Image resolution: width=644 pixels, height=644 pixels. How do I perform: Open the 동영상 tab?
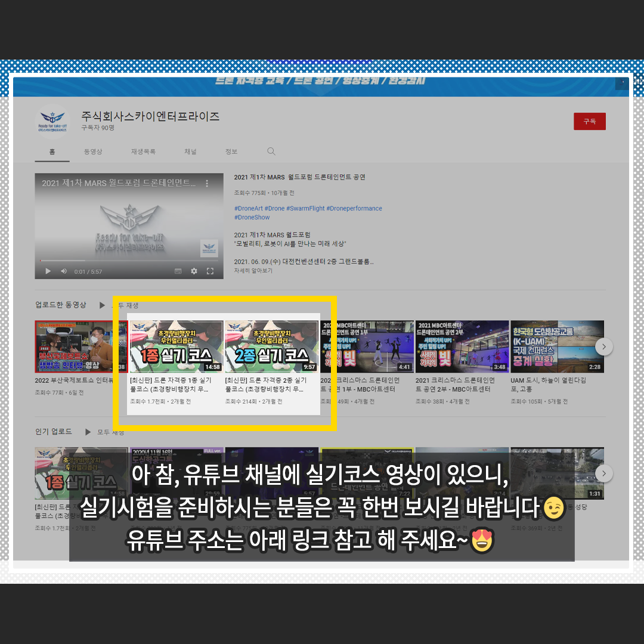pyautogui.click(x=93, y=151)
